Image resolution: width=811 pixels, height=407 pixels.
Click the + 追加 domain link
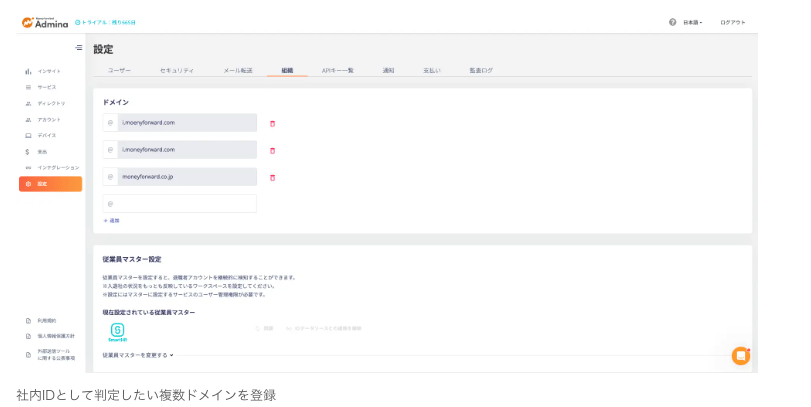pyautogui.click(x=111, y=221)
